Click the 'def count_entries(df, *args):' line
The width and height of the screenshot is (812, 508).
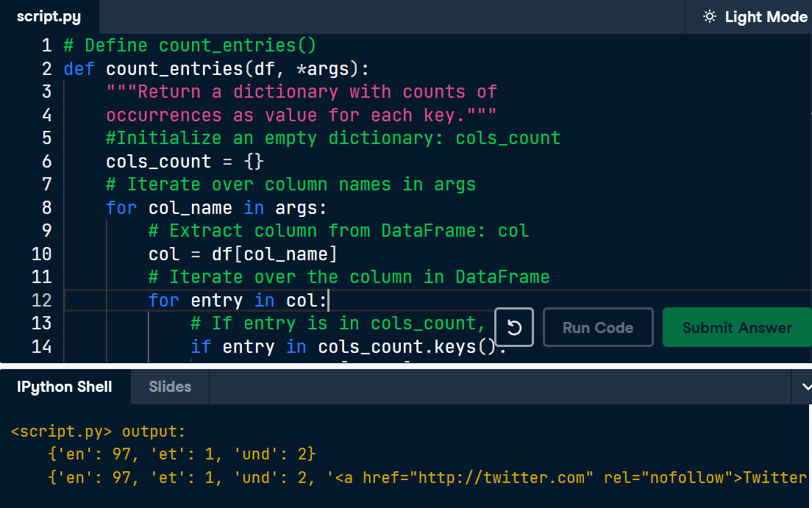click(216, 69)
